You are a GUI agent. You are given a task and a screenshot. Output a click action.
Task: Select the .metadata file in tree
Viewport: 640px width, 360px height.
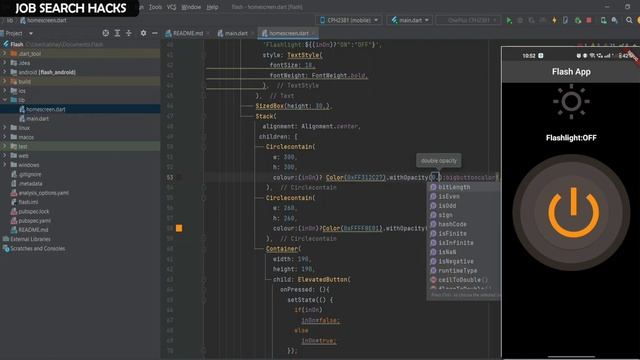tap(31, 184)
